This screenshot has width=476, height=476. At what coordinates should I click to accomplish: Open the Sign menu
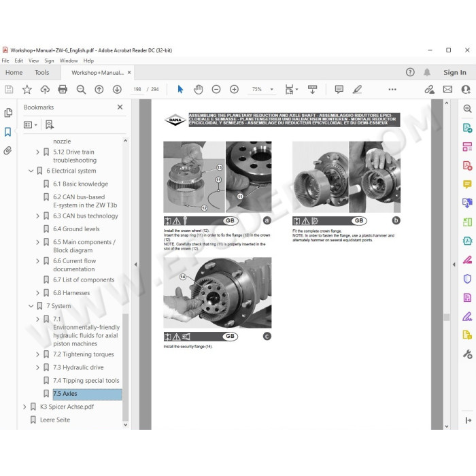tap(49, 61)
